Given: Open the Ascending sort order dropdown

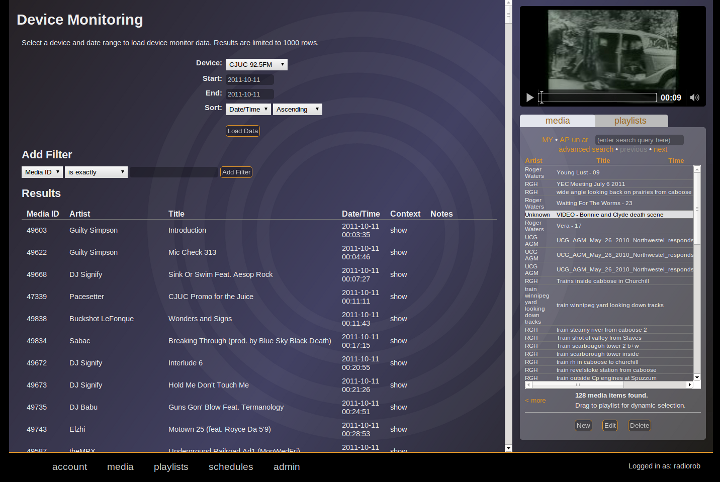Looking at the screenshot, I should click(298, 109).
